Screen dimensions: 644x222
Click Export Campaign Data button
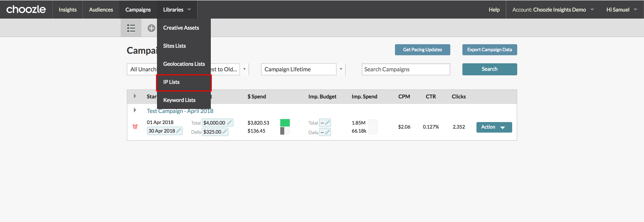point(490,50)
